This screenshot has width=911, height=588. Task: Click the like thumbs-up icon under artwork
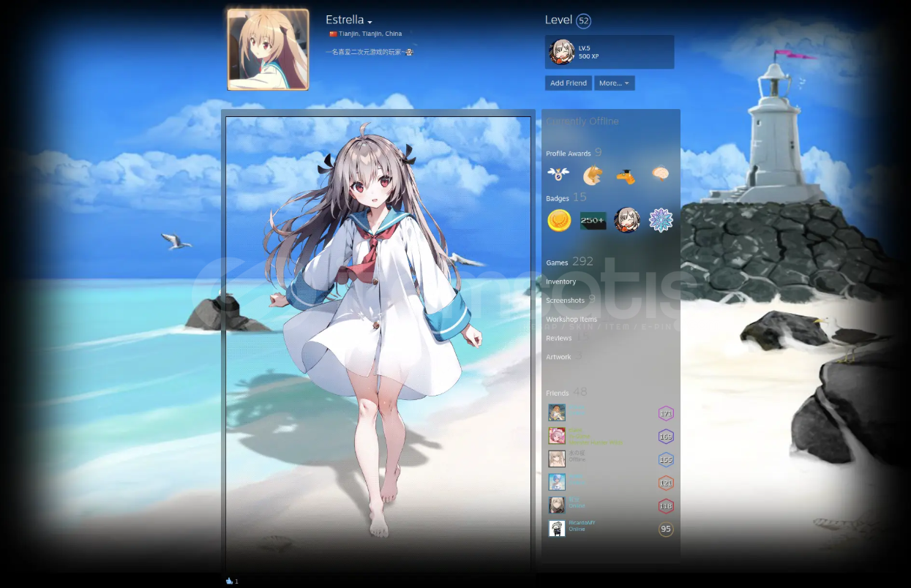(x=229, y=581)
